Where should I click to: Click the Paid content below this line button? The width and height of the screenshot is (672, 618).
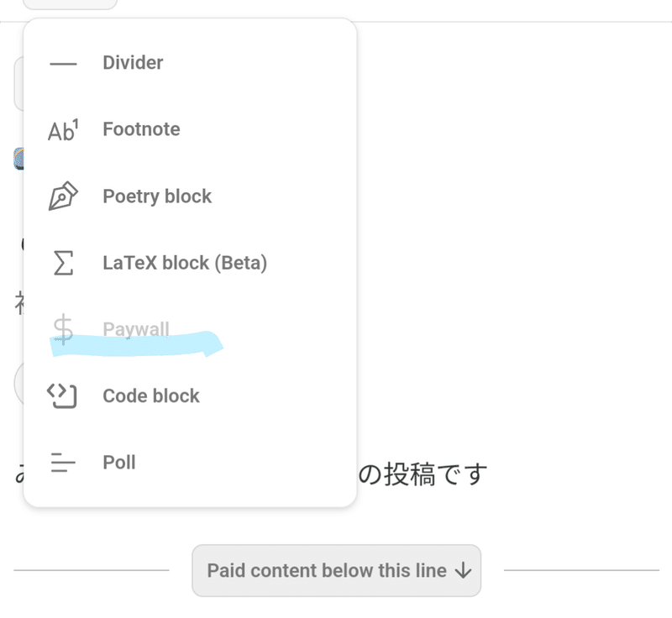point(337,570)
